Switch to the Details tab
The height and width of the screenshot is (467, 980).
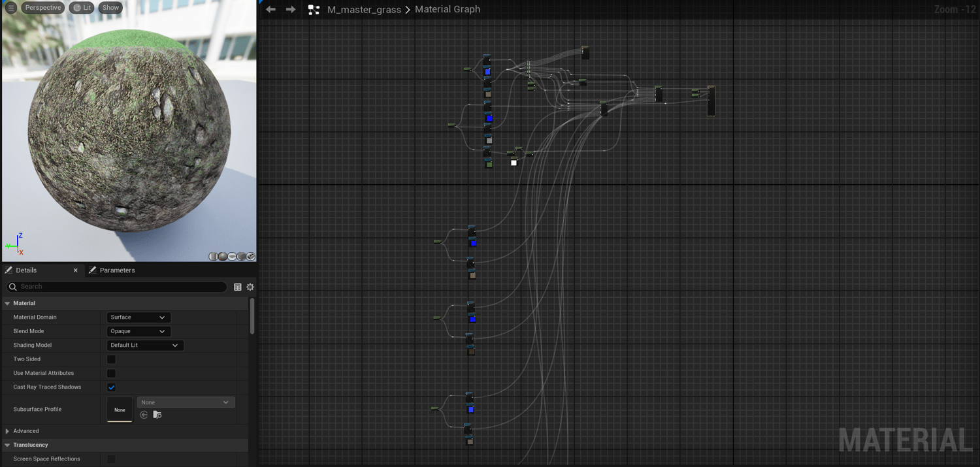coord(26,270)
